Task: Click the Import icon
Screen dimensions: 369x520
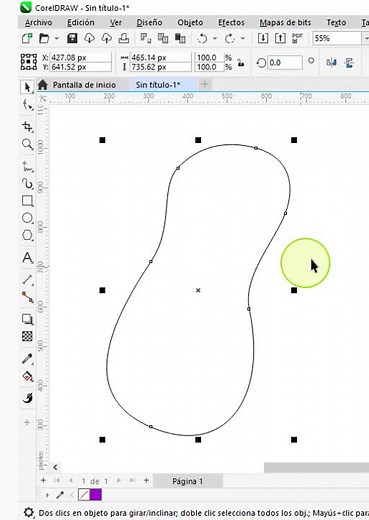Action: click(263, 38)
